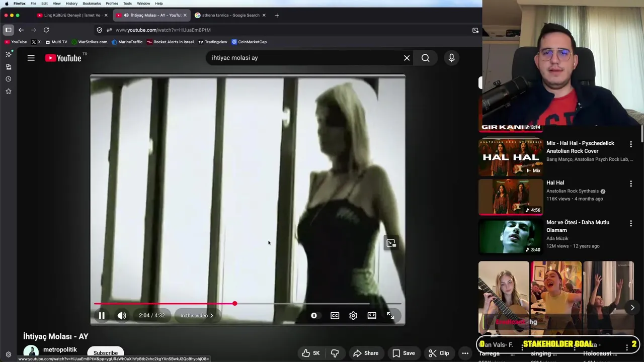Seek using the red progress bar handle
Screen dimensions: 644x362
tap(234, 304)
